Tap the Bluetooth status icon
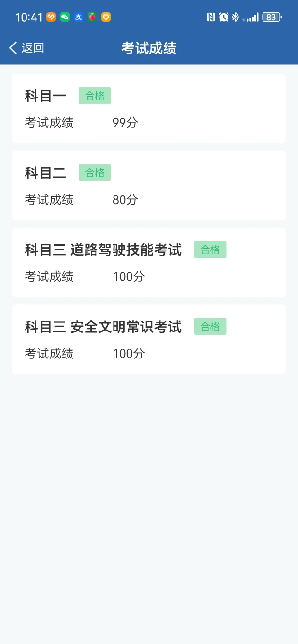This screenshot has width=298, height=644. (235, 18)
